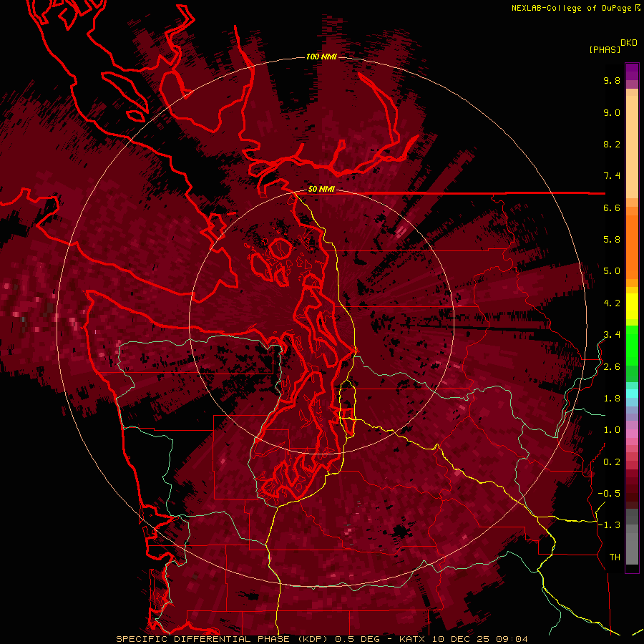
Task: Click the 50 NMI range ring label
Action: [321, 190]
